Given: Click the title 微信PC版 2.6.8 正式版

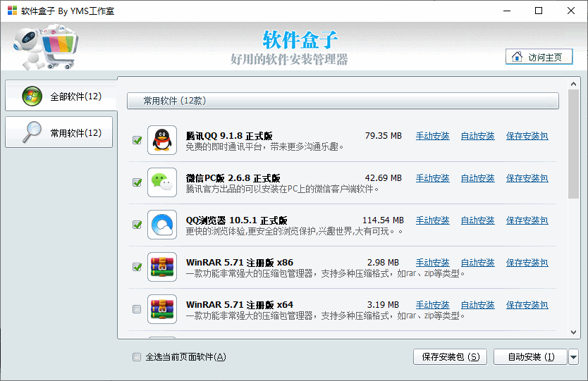Looking at the screenshot, I should (233, 178).
